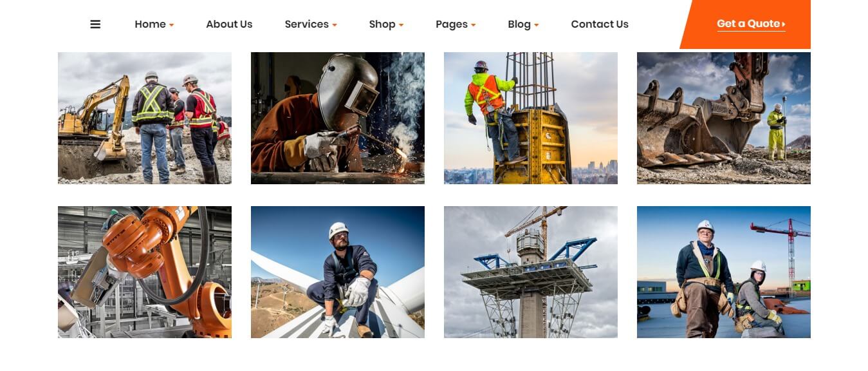Open the excavator site workers photo
Viewport: 868px width, 371px height.
(x=145, y=119)
